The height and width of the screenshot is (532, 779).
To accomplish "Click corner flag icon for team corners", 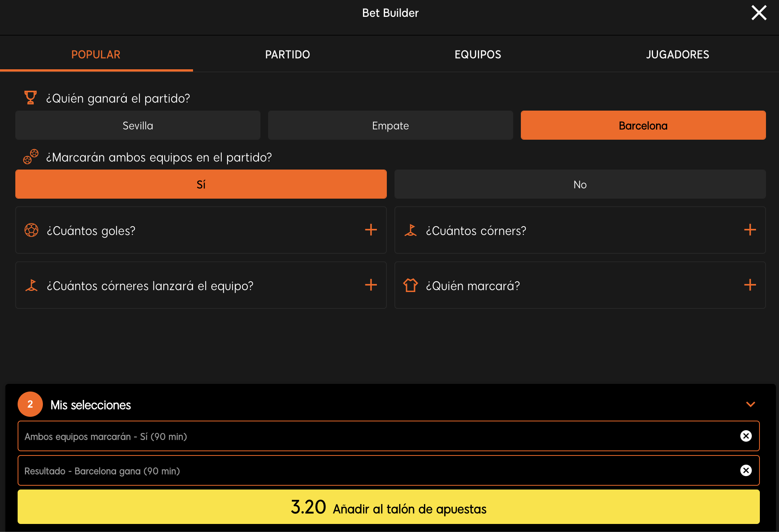I will [x=31, y=285].
